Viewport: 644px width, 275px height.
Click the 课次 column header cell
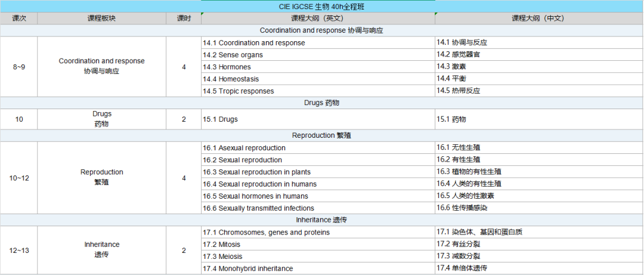coord(19,18)
